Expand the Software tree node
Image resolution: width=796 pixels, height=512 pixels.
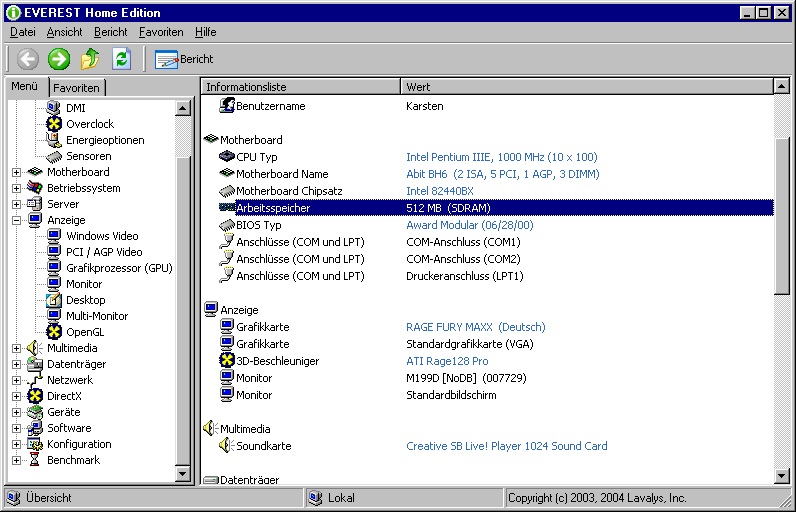16,428
